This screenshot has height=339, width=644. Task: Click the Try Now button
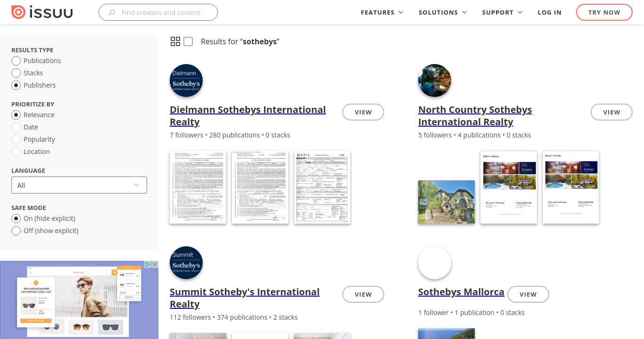[x=604, y=13]
